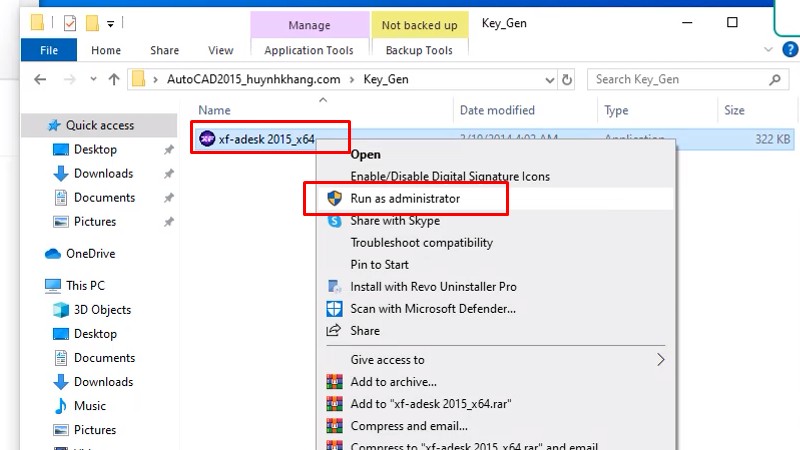Click the Revo Uninstaller Pro icon
The image size is (800, 450).
pos(334,287)
